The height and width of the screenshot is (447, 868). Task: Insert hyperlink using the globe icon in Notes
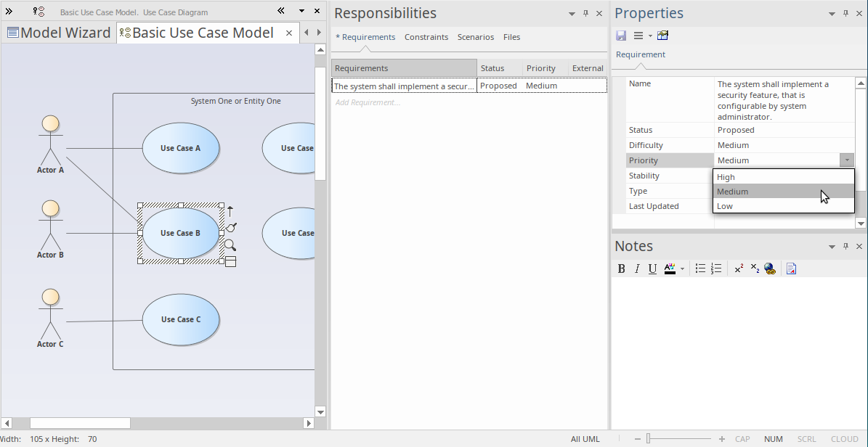770,268
